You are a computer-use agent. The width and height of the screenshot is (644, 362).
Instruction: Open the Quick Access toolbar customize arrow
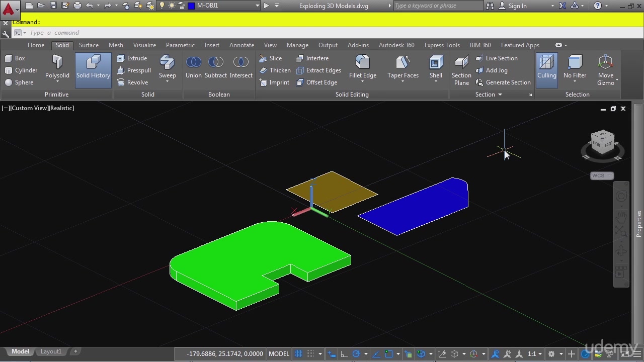coord(277,6)
